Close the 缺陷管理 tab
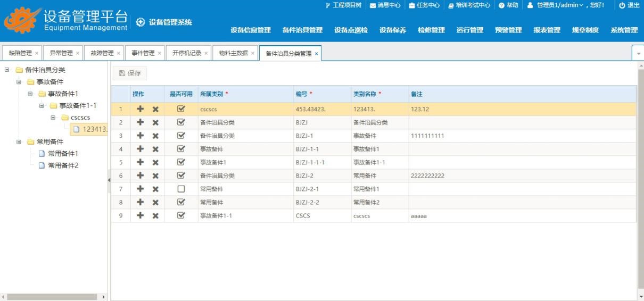The height and width of the screenshot is (301, 644). pyautogui.click(x=37, y=53)
